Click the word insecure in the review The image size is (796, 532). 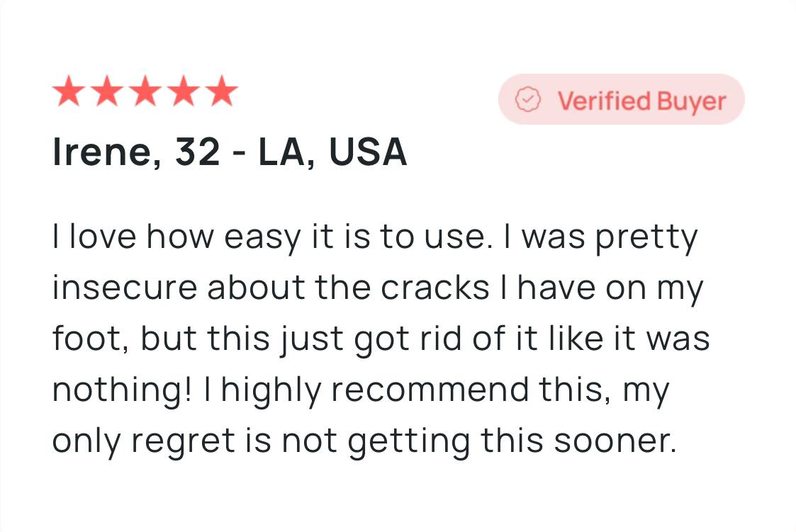(124, 288)
